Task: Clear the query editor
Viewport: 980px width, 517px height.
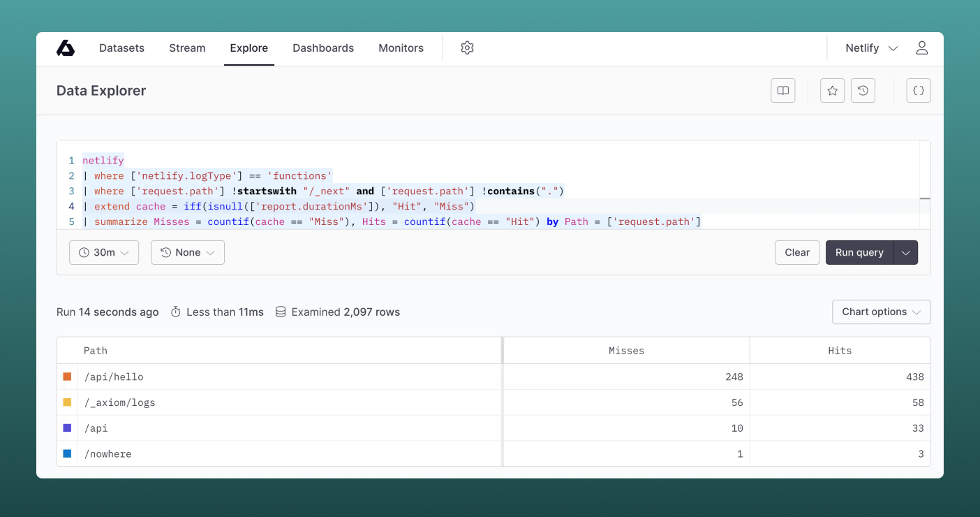Action: coord(797,253)
